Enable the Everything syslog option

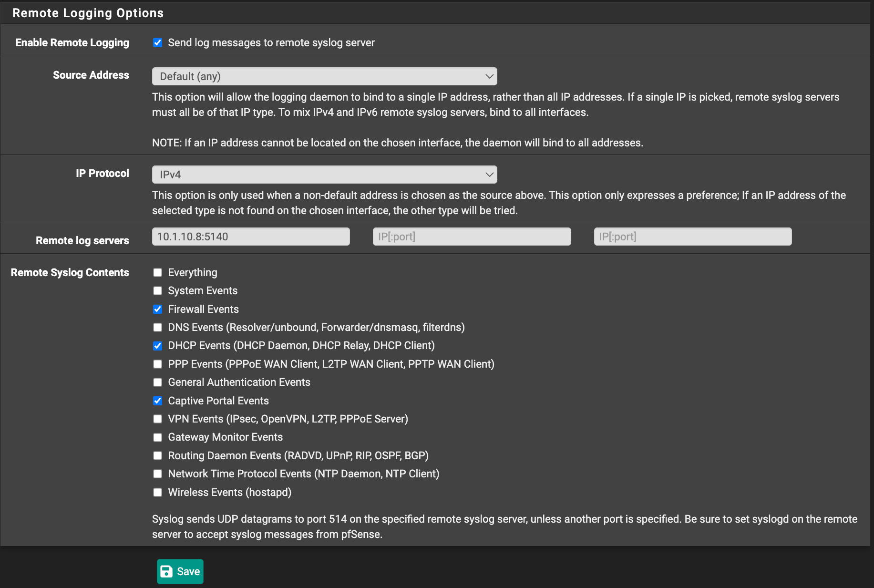click(x=158, y=272)
